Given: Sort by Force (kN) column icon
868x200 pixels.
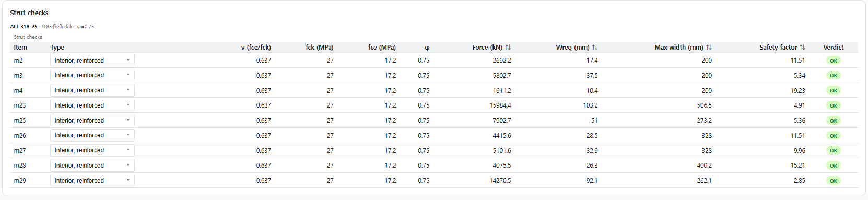Looking at the screenshot, I should tap(508, 48).
